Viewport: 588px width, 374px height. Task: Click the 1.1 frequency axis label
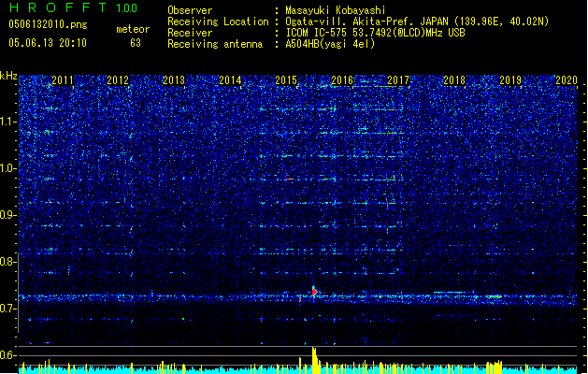8,122
